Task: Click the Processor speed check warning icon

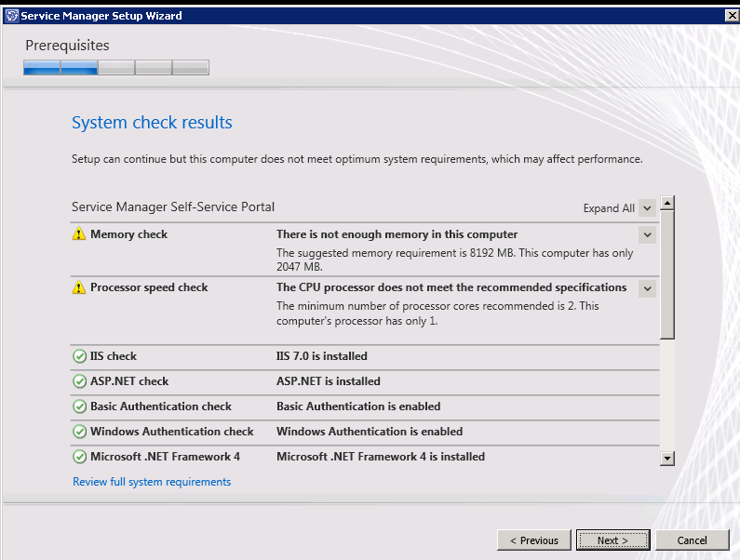Action: click(x=79, y=287)
